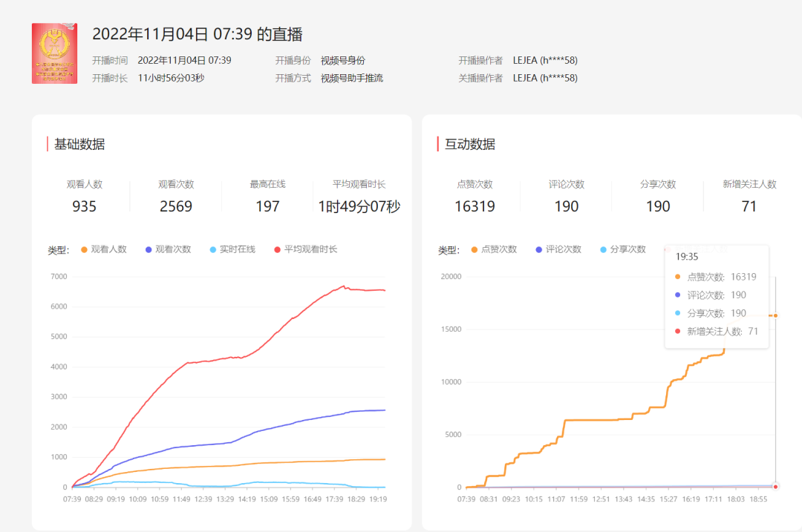The width and height of the screenshot is (802, 532).
Task: Select the 互动数据 panel header
Action: [471, 143]
